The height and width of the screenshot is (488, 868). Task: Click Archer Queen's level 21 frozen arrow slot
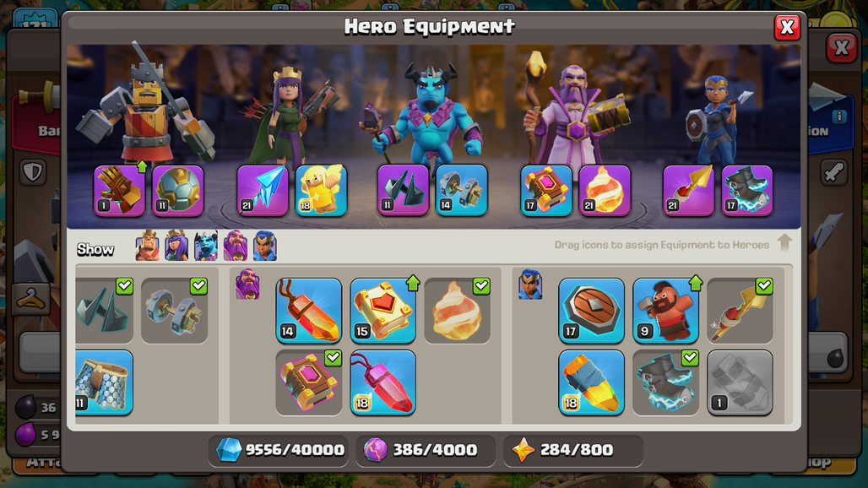tap(263, 190)
